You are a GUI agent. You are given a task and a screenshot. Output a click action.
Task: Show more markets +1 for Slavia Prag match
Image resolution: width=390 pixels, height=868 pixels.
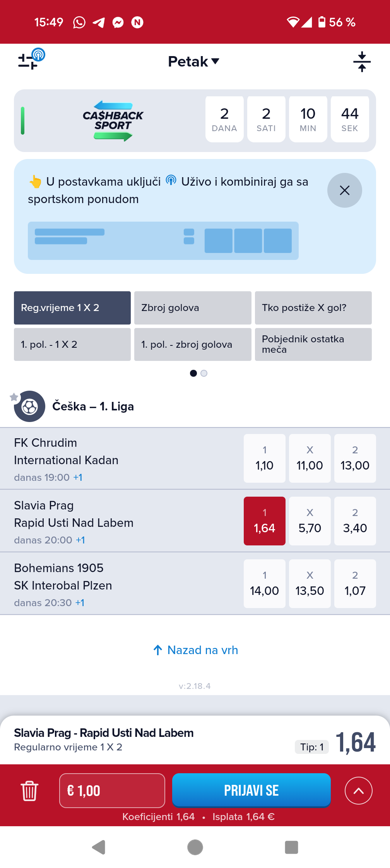[80, 540]
